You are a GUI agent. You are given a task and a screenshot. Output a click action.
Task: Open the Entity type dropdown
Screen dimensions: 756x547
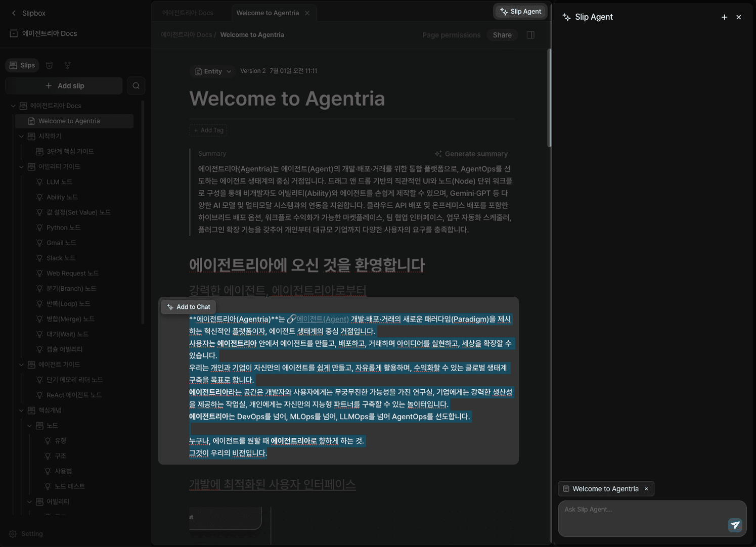213,71
